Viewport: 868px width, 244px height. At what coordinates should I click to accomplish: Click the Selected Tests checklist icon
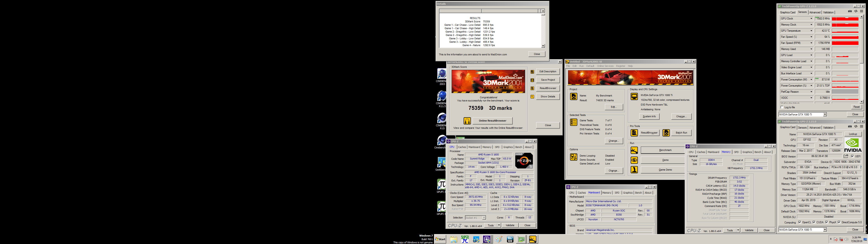click(x=573, y=122)
